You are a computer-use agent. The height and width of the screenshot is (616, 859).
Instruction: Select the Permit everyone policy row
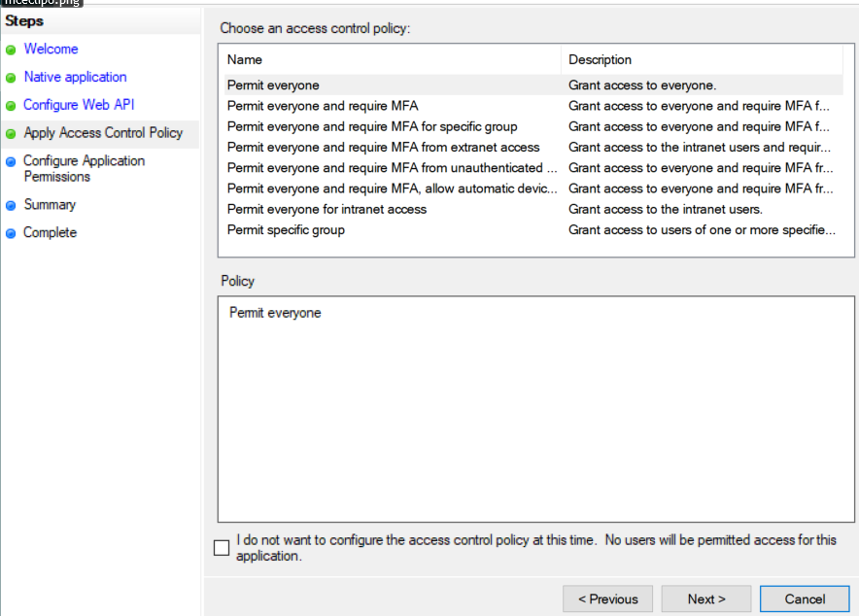(273, 86)
